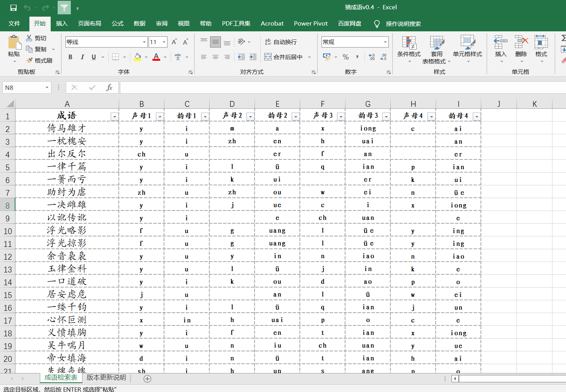Open the font size 11 dropdown
Viewport: 566px width, 392px height.
click(x=164, y=42)
